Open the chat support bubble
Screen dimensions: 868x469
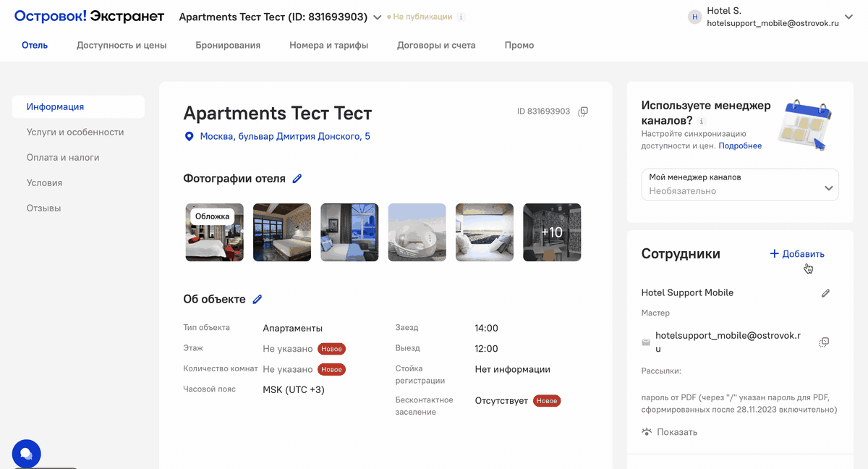pos(26,454)
